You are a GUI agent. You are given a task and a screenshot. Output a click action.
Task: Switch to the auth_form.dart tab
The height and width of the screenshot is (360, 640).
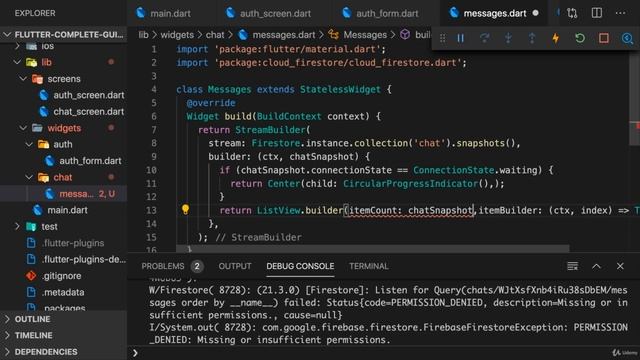click(387, 13)
